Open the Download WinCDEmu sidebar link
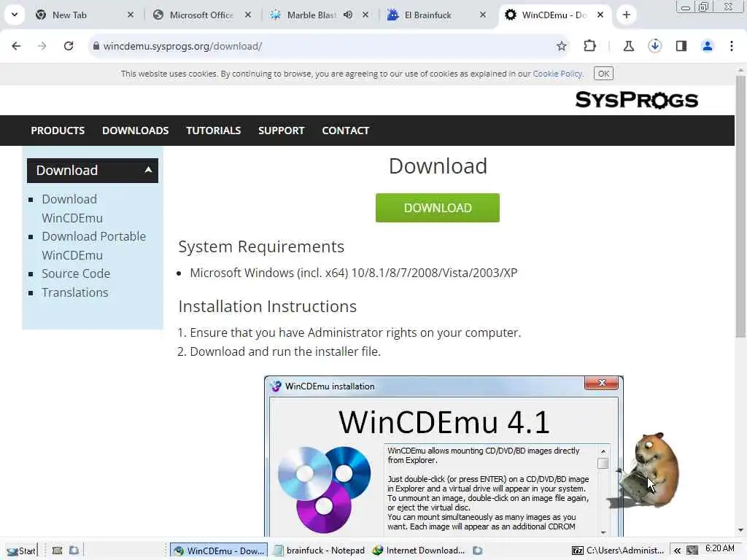747x560 pixels. 71,209
